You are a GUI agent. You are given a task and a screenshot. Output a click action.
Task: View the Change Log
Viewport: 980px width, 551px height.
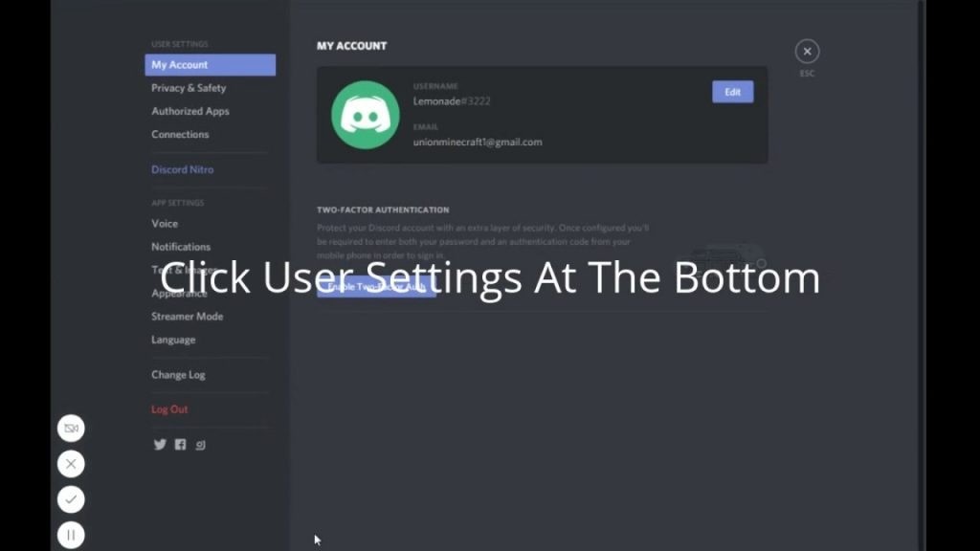[x=178, y=374]
